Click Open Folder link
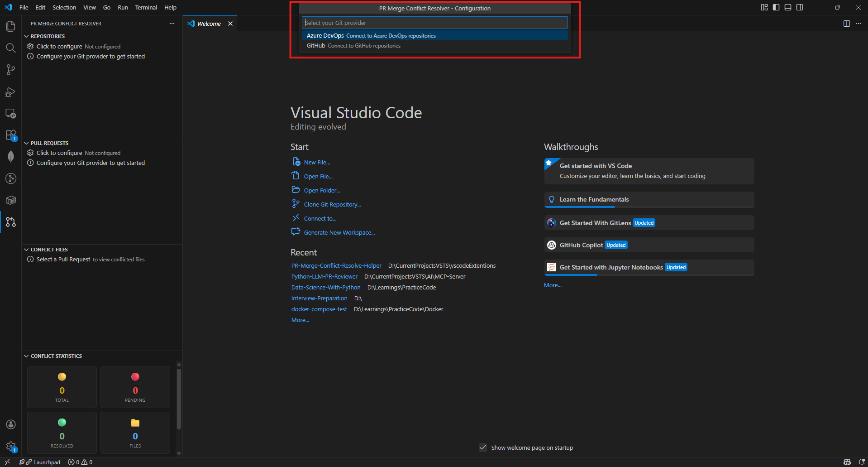The image size is (868, 467). (322, 190)
